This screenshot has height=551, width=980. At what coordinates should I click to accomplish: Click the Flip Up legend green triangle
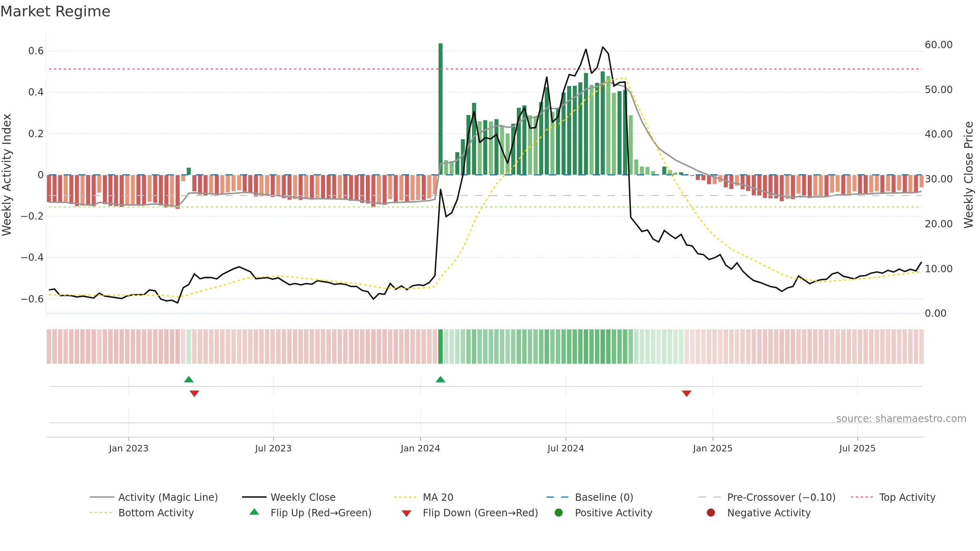click(x=254, y=512)
